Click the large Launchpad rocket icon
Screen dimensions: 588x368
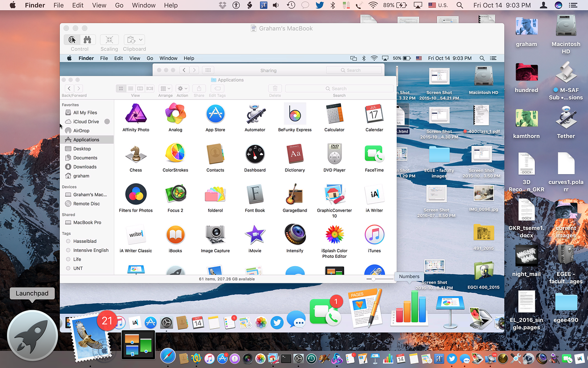click(33, 335)
